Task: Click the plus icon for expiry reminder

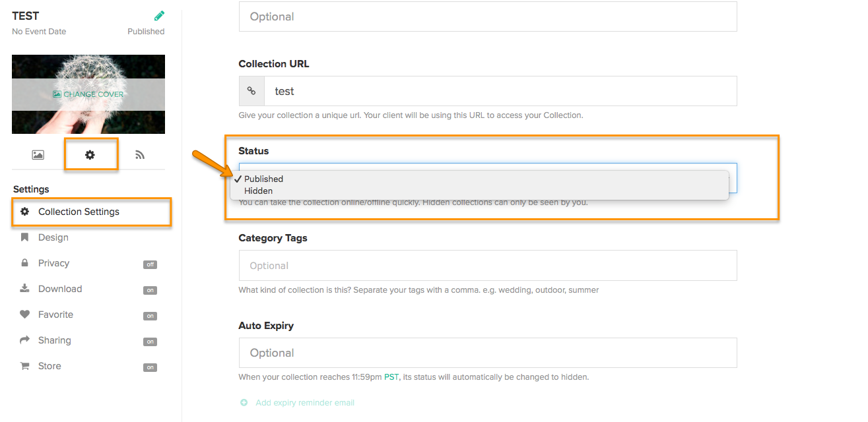Action: pyautogui.click(x=244, y=402)
